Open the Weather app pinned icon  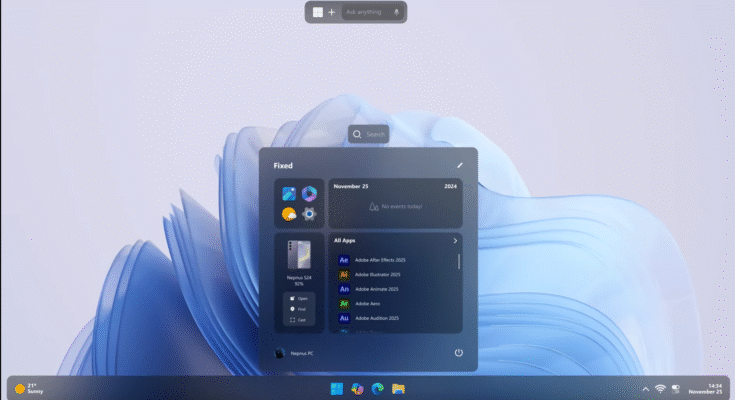[289, 214]
